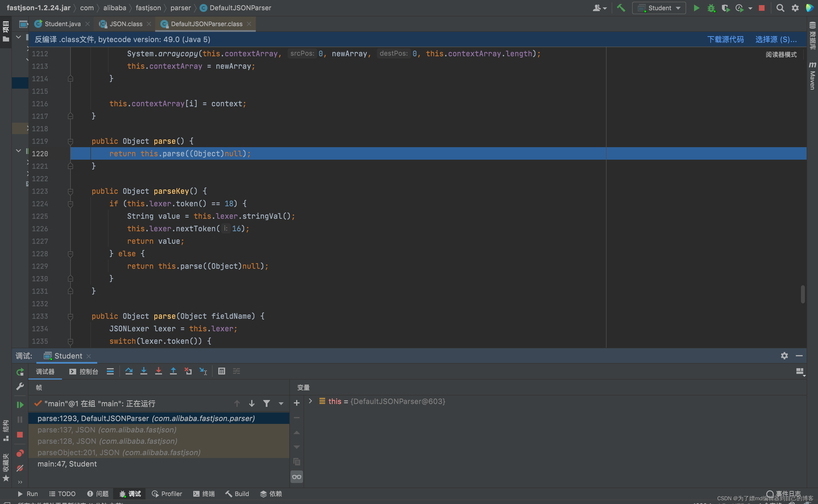Open debugger wrench settings icon
This screenshot has width=818, height=504.
[x=20, y=387]
